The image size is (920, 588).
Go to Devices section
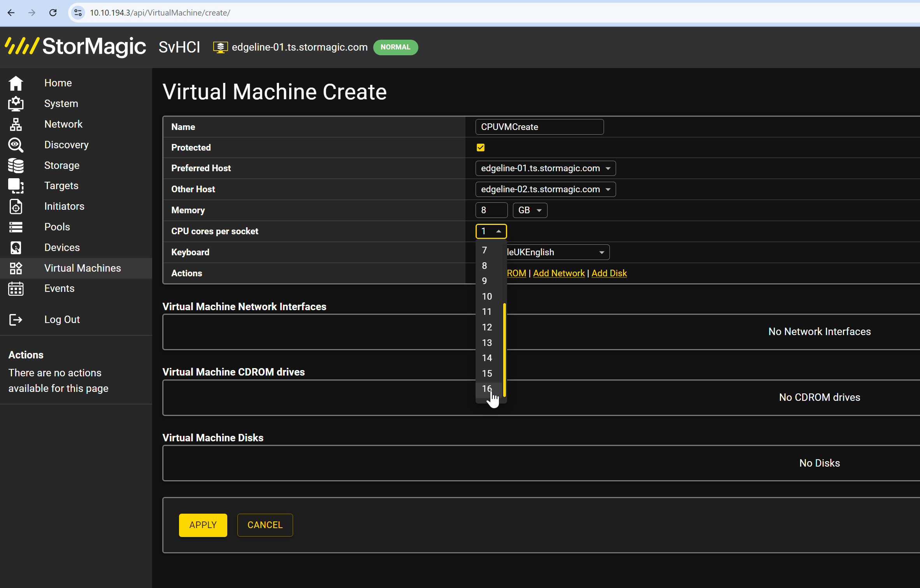62,248
